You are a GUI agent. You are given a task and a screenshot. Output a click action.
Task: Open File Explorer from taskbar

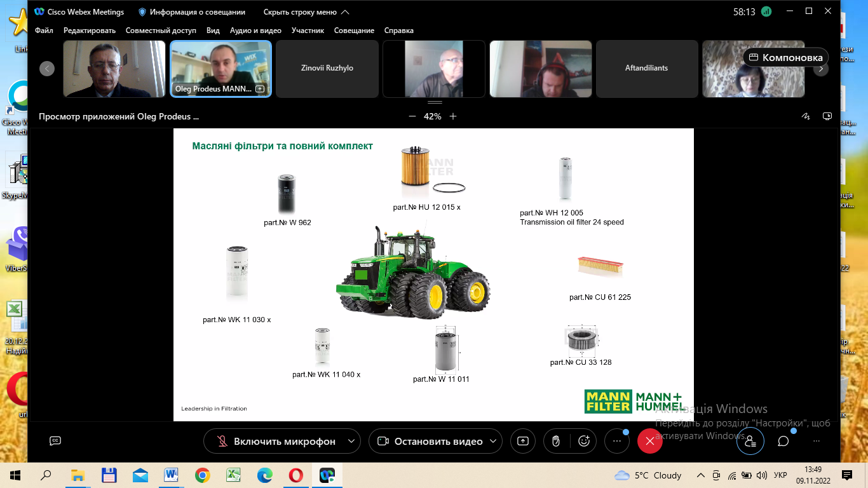78,475
